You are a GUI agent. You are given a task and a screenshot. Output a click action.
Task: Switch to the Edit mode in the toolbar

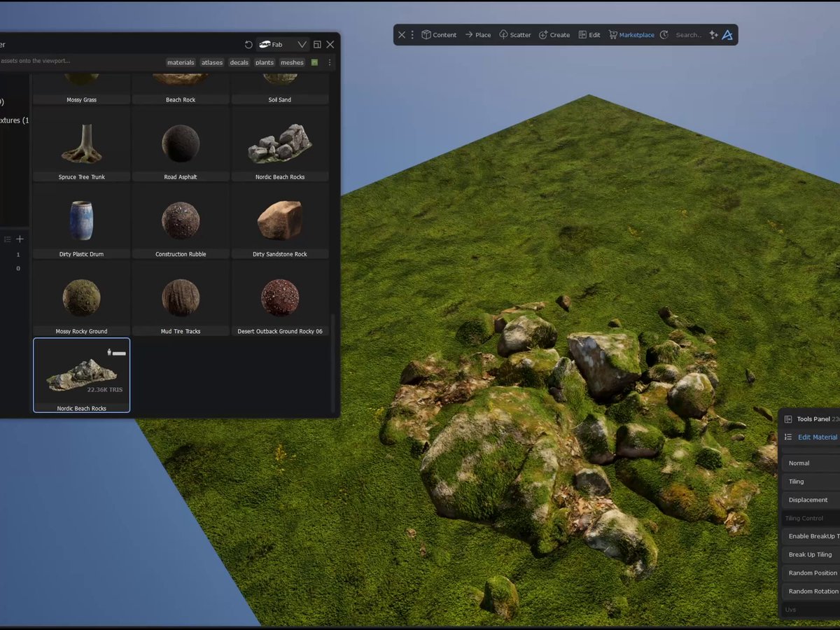[x=589, y=35]
